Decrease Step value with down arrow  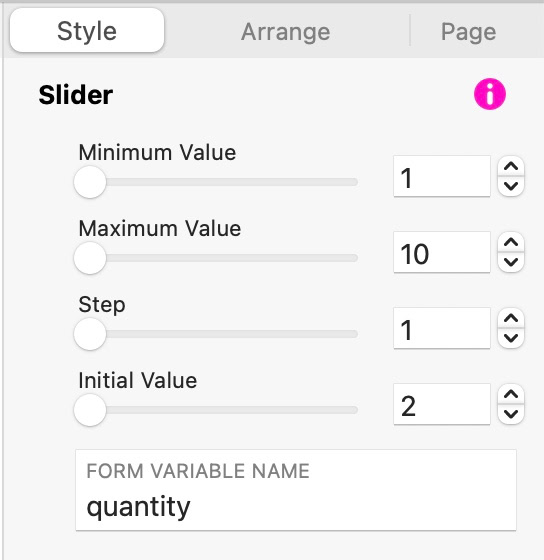[511, 338]
